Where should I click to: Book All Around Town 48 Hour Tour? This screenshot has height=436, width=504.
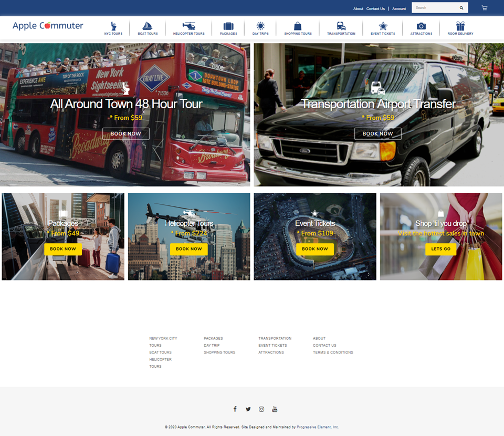tap(125, 134)
